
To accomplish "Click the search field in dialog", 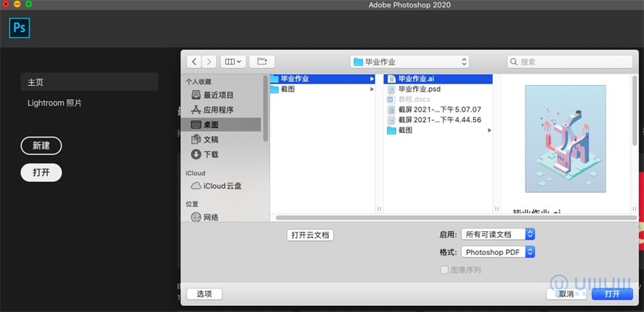I will click(x=570, y=62).
